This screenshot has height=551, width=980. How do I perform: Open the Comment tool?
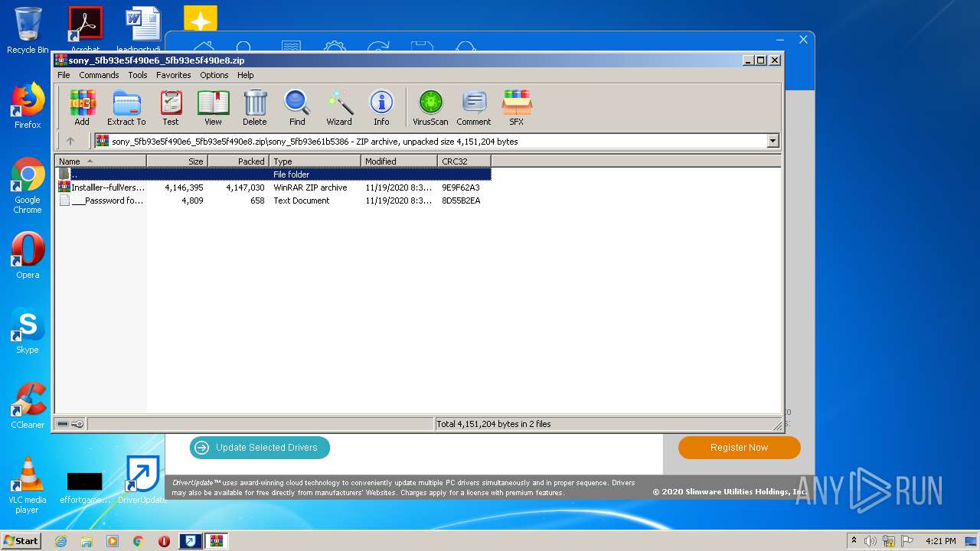click(x=474, y=107)
